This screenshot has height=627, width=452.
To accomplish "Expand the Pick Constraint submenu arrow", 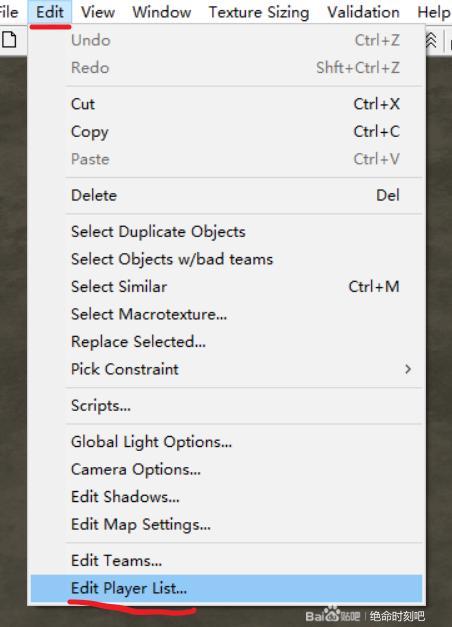I will tap(408, 369).
